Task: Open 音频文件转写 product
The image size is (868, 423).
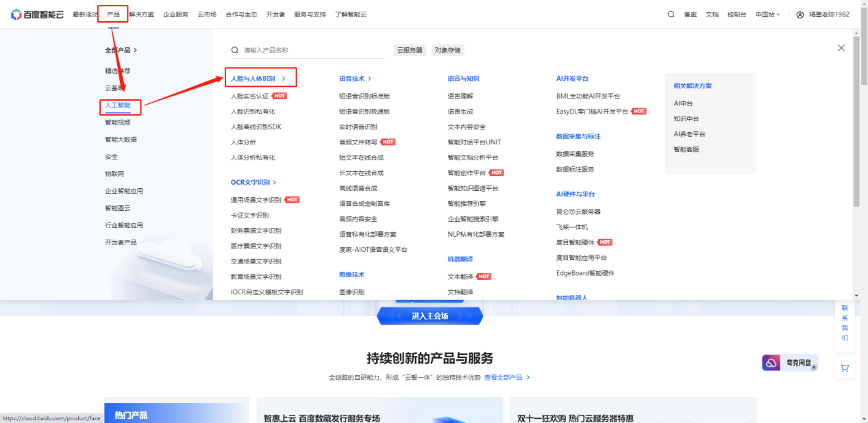Action: point(358,142)
